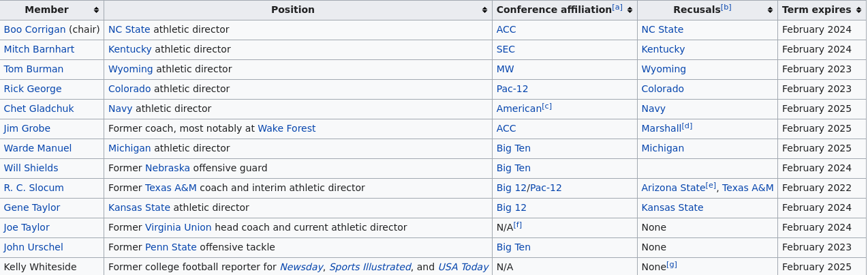Open footnote [a] on Conference affiliation header
The image size is (868, 275).
point(617,8)
